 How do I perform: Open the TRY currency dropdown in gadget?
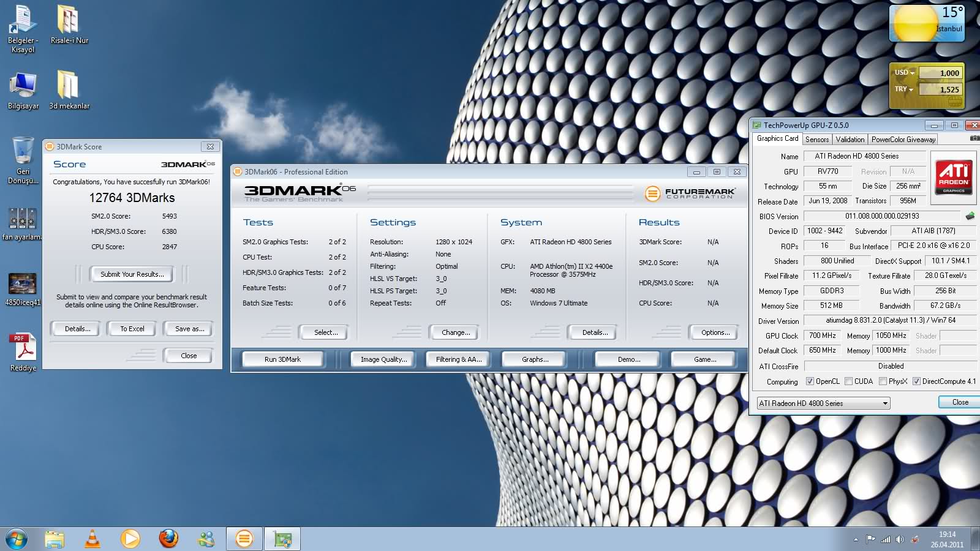pos(903,89)
